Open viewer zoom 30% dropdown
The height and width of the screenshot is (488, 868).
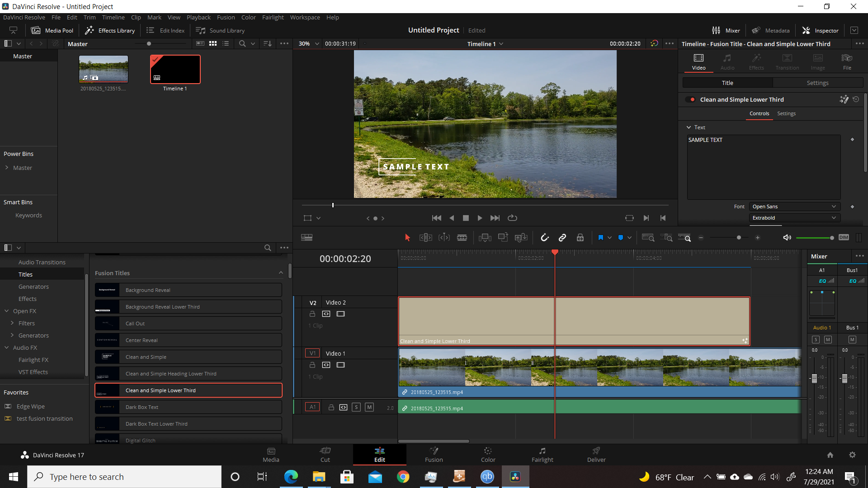[309, 44]
